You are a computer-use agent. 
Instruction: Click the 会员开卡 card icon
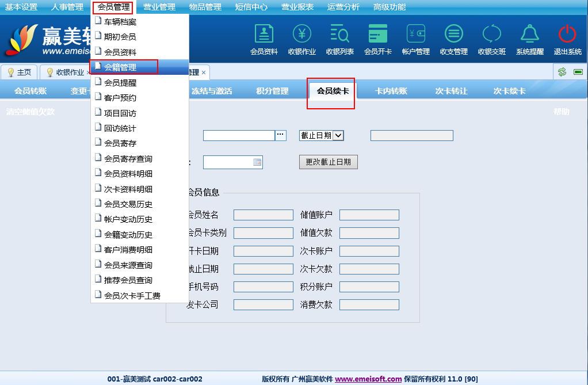click(x=378, y=36)
